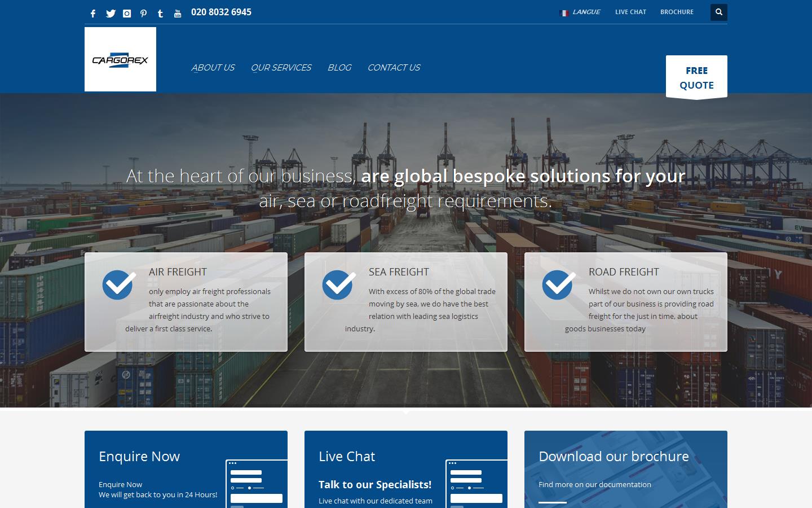
Task: Click the Brochure link in header
Action: (x=677, y=12)
